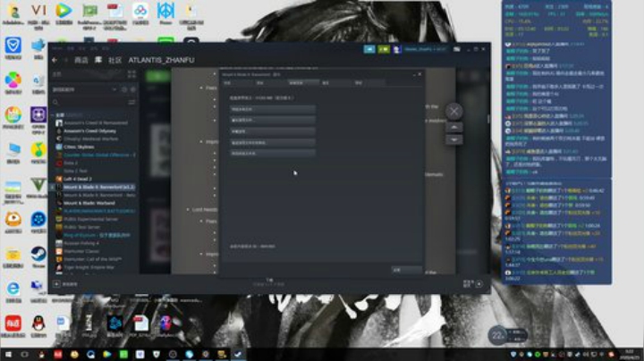Open friends and chat icon in Steam footer

(473, 284)
